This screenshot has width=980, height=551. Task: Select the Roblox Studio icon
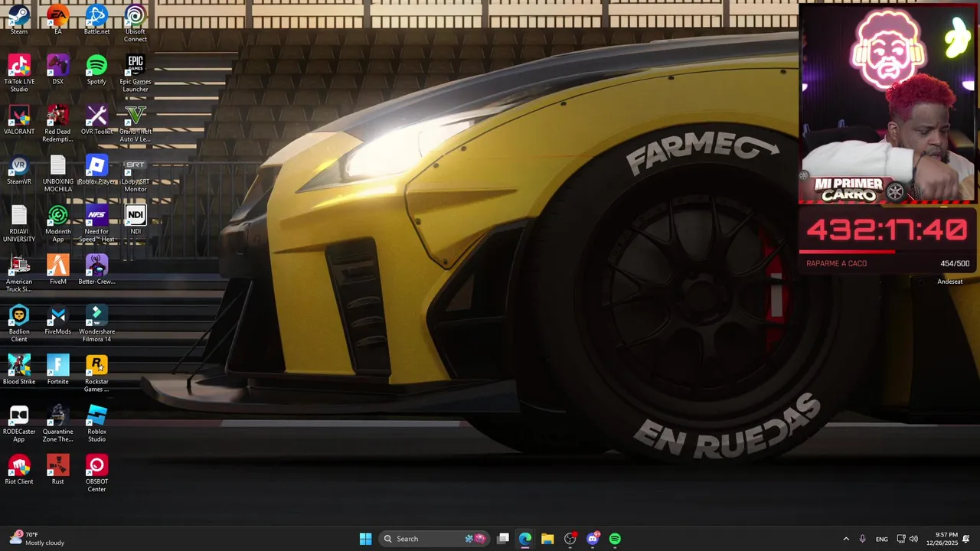[x=96, y=424]
